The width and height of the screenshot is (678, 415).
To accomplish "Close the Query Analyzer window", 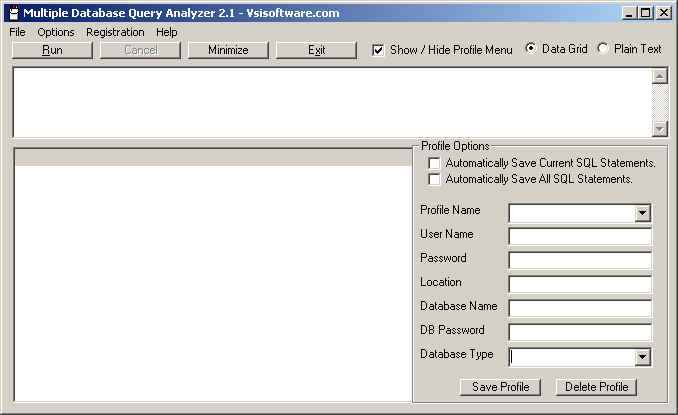I will click(664, 13).
